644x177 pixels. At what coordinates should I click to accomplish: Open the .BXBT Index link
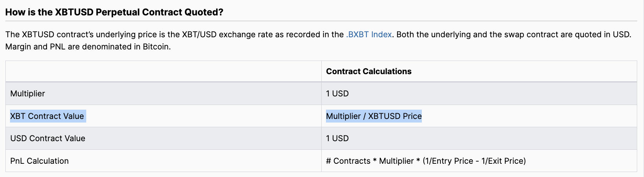369,34
